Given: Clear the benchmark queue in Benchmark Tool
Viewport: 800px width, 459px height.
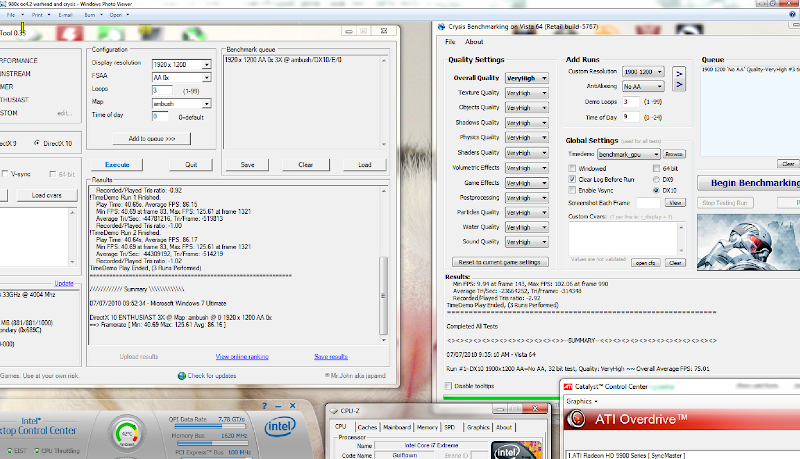Looking at the screenshot, I should click(x=306, y=165).
